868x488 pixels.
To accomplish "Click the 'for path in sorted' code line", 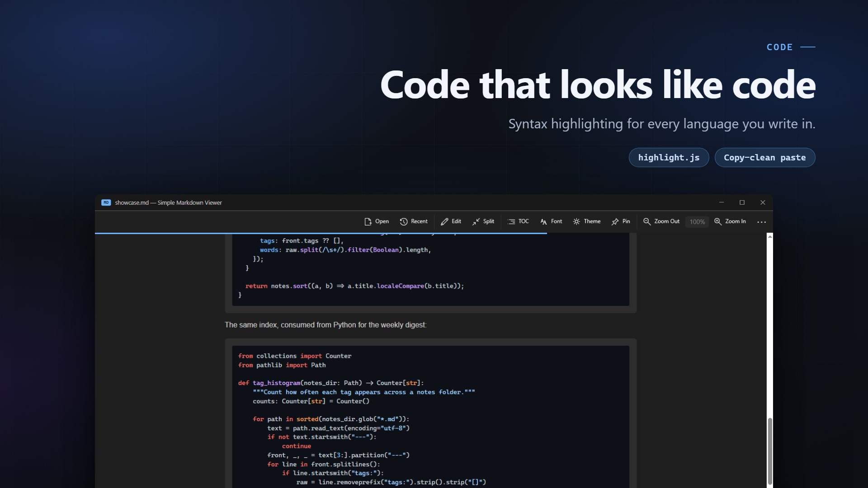I will tap(331, 419).
